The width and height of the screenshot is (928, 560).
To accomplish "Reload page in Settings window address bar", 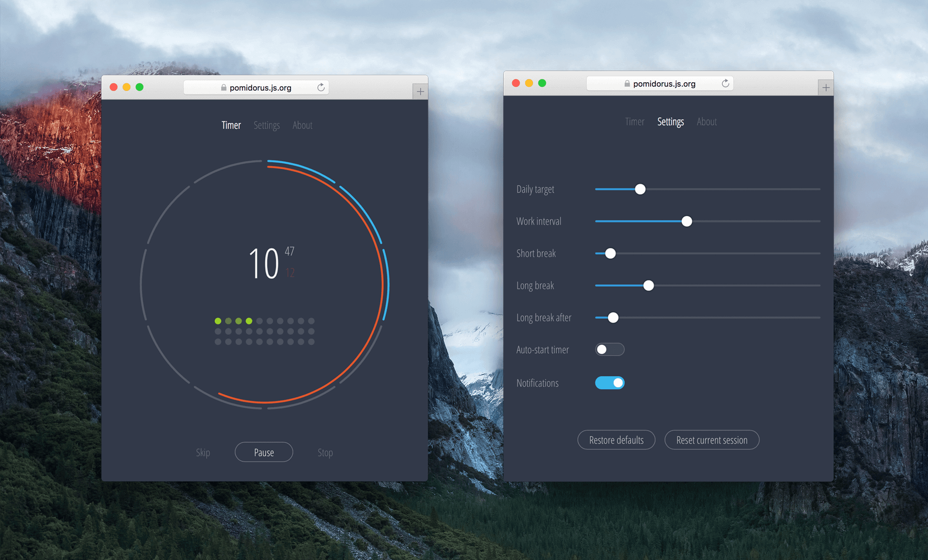I will click(x=725, y=83).
